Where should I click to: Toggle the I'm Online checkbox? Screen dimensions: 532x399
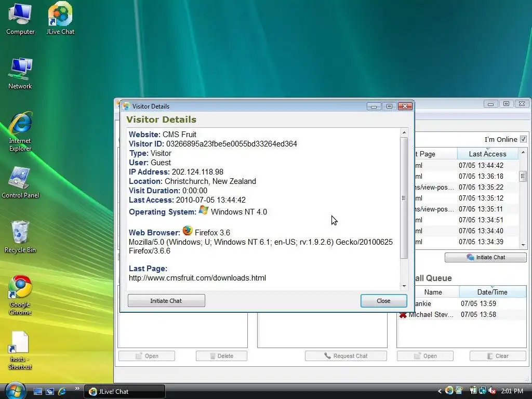(x=523, y=139)
